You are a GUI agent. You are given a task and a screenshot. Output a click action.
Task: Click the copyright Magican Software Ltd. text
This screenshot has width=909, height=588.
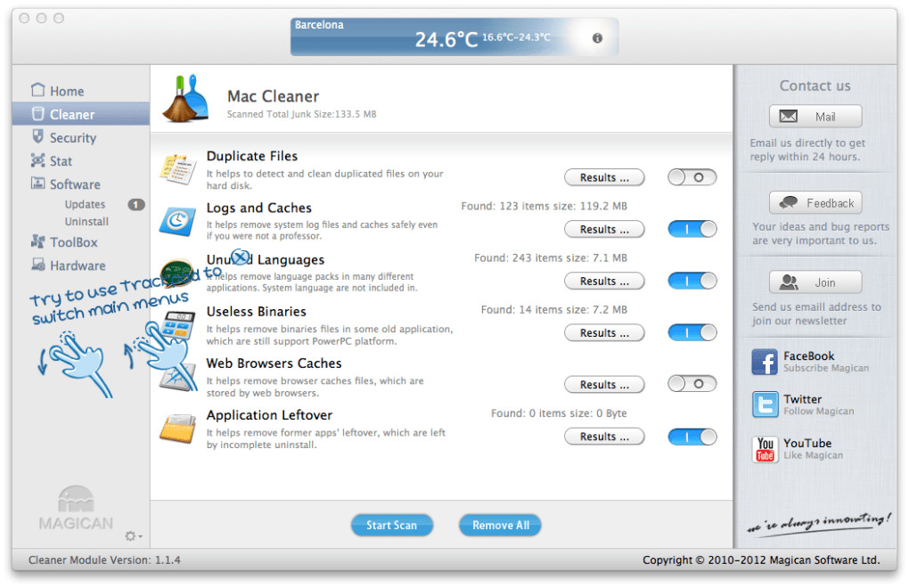761,559
